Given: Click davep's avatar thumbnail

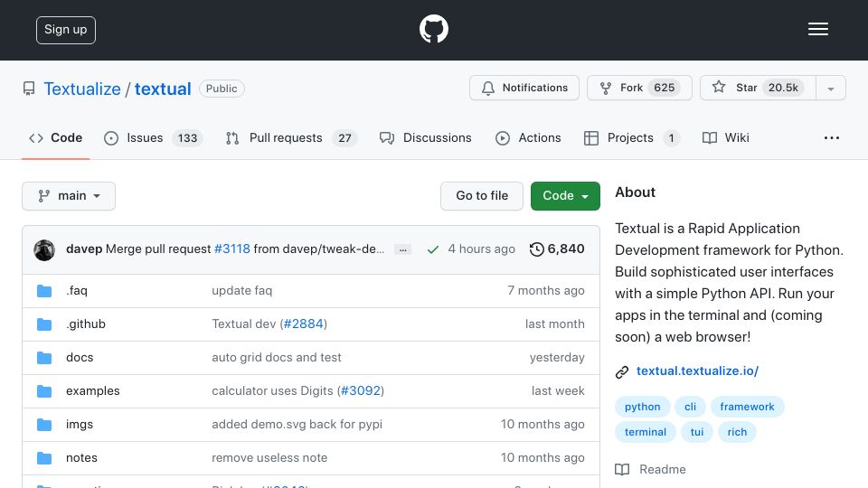Looking at the screenshot, I should coord(44,250).
